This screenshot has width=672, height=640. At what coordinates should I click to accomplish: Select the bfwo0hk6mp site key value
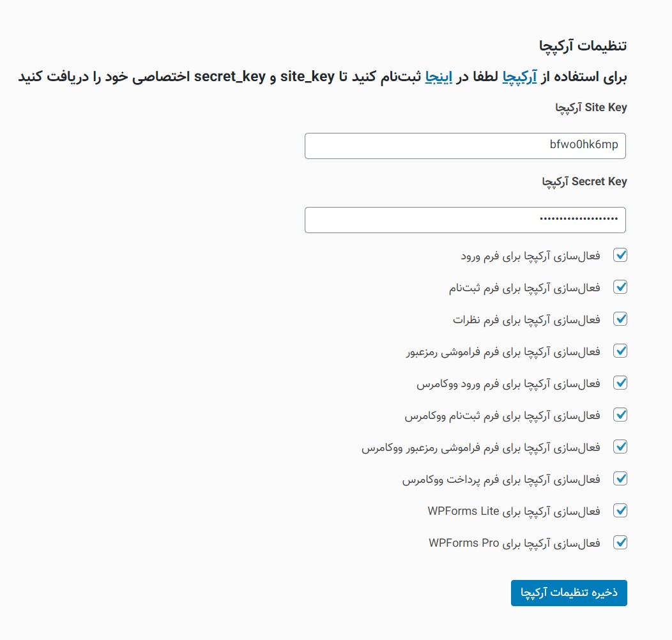point(583,145)
